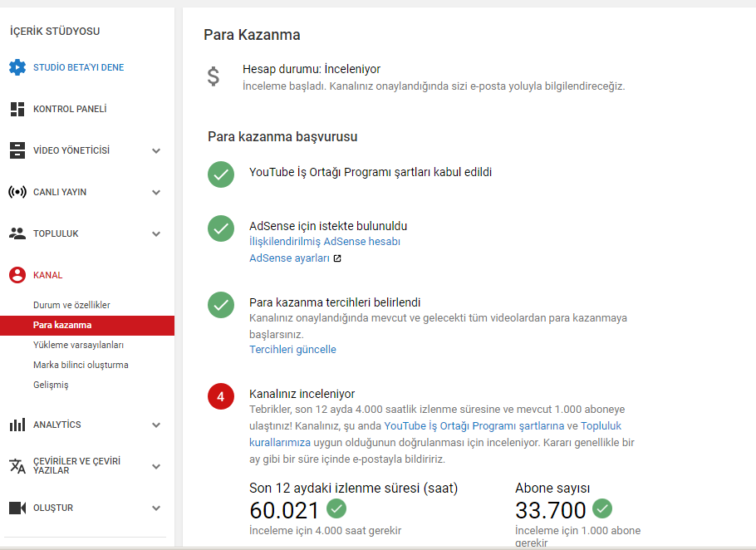This screenshot has height=550, width=756.
Task: Open Studio Beta'yı Dene
Action: (79, 67)
